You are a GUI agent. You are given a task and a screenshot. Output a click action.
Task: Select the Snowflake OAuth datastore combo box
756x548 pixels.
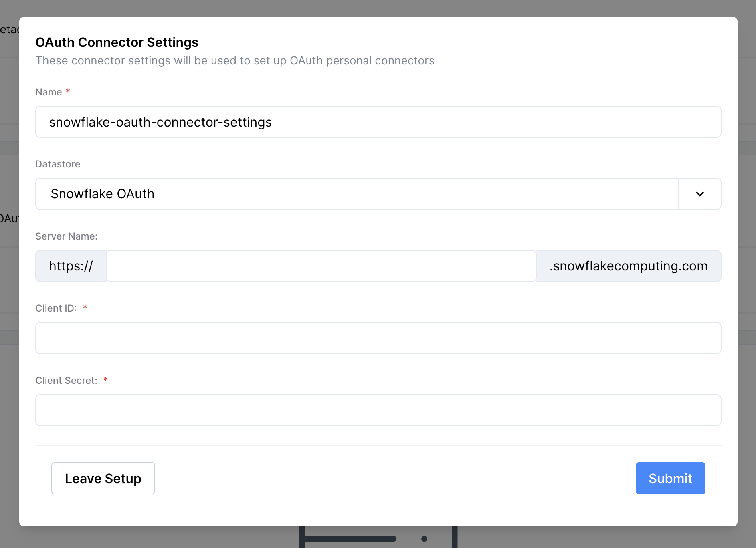378,194
